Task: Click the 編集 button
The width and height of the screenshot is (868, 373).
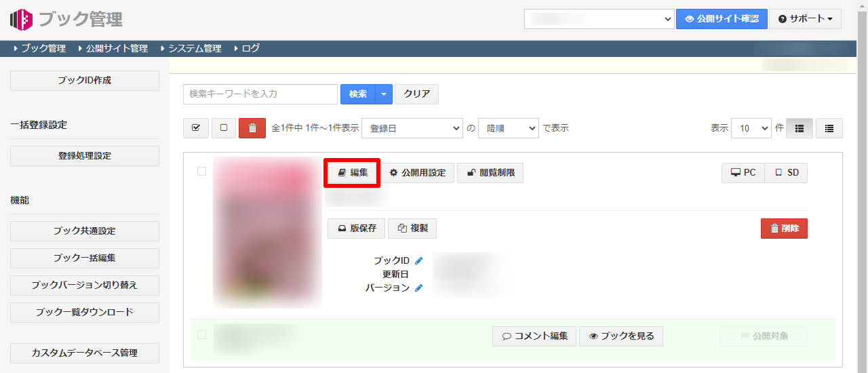Action: pyautogui.click(x=352, y=173)
